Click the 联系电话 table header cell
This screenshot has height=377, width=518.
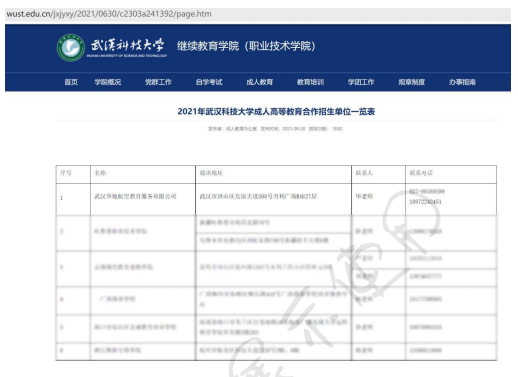click(x=451, y=174)
